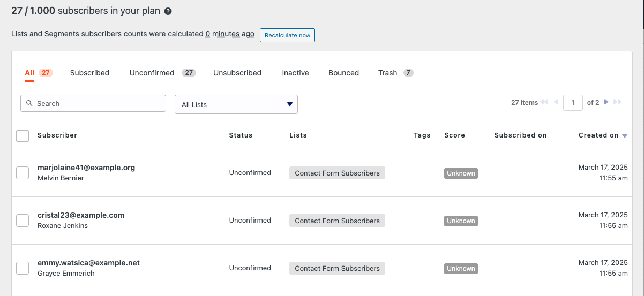Tick the checkbox for cristal23@example.com

tap(23, 221)
